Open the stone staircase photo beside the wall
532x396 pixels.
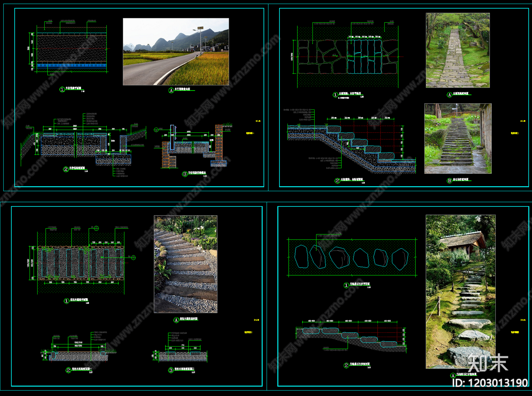pyautogui.click(x=458, y=138)
